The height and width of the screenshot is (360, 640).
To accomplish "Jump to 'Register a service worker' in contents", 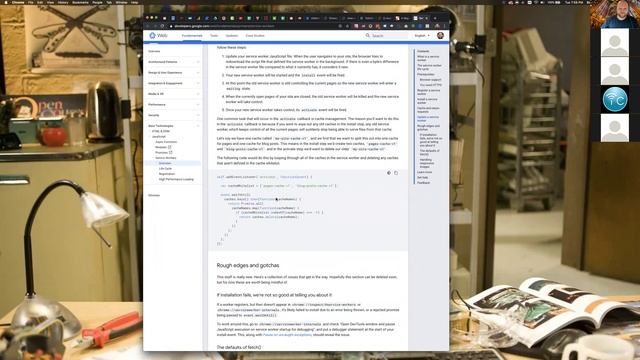I will click(429, 92).
